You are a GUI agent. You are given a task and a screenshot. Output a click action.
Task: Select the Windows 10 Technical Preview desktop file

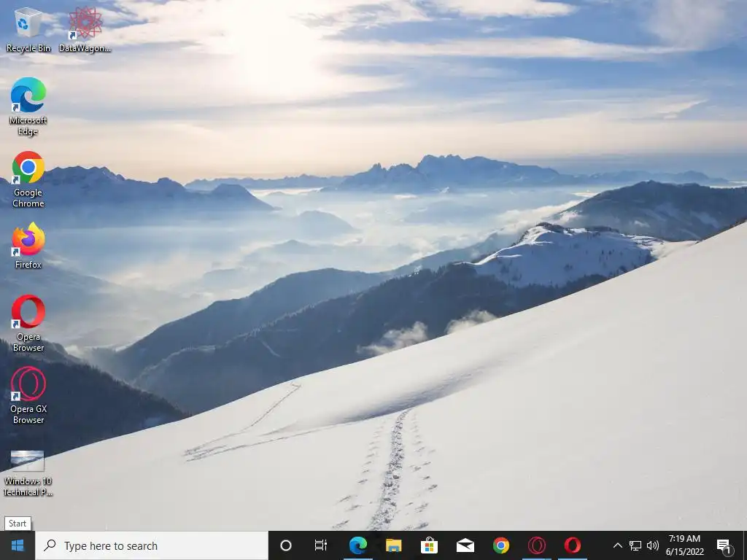pos(28,472)
